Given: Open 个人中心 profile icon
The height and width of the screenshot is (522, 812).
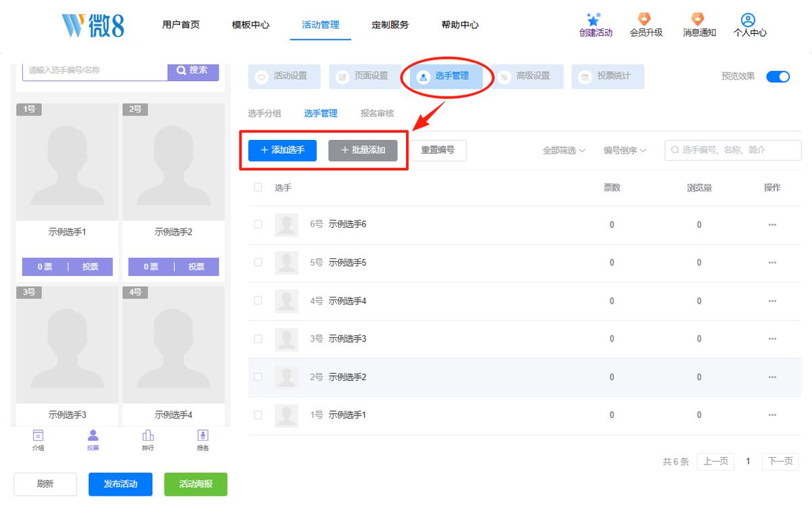Looking at the screenshot, I should point(748,20).
